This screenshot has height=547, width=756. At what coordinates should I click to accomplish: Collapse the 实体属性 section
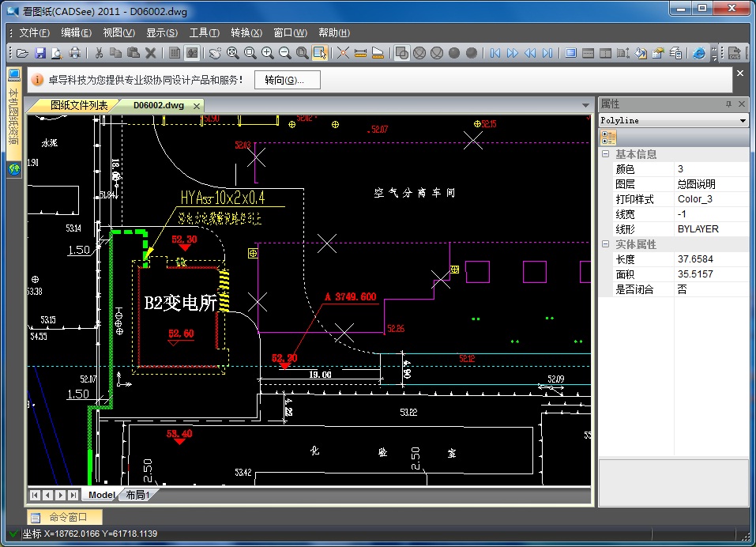606,244
